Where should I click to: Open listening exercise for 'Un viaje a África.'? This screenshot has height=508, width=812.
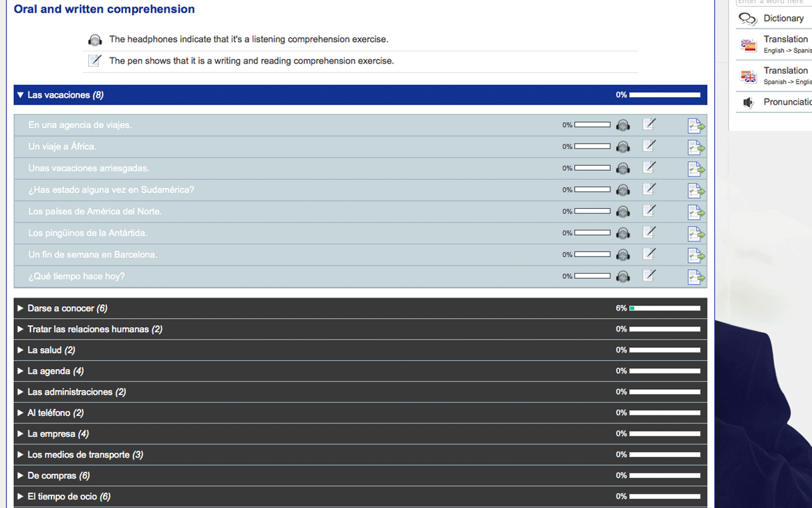(623, 147)
